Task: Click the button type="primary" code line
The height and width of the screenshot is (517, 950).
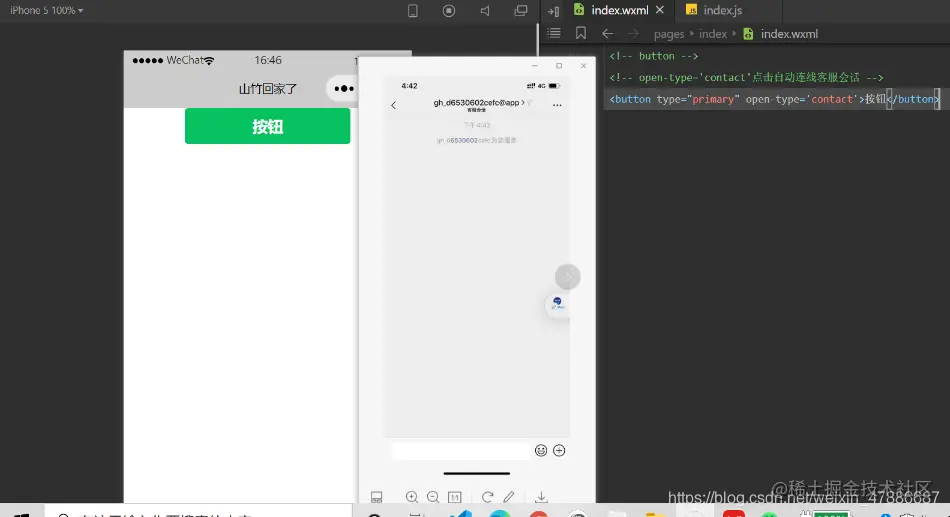Action: [x=774, y=99]
